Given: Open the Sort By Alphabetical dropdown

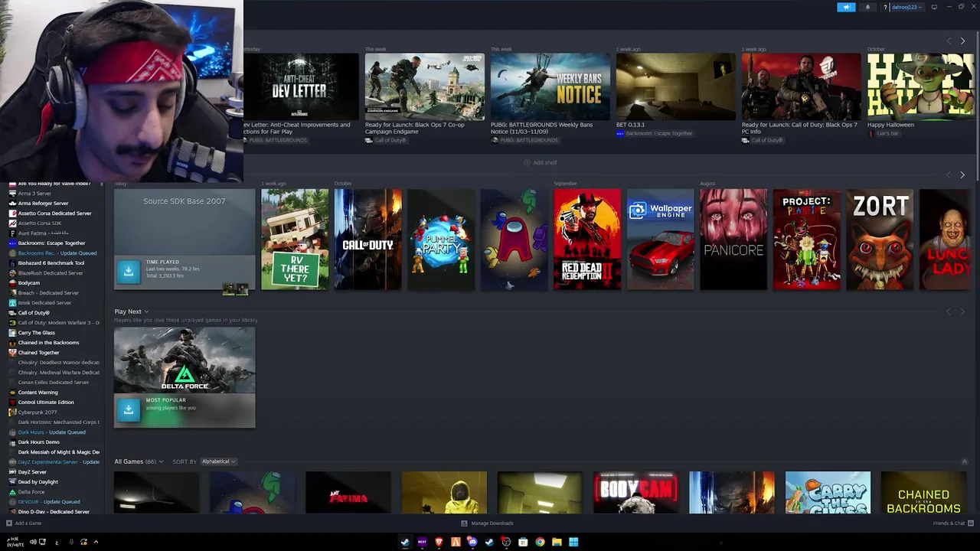Looking at the screenshot, I should click(218, 461).
